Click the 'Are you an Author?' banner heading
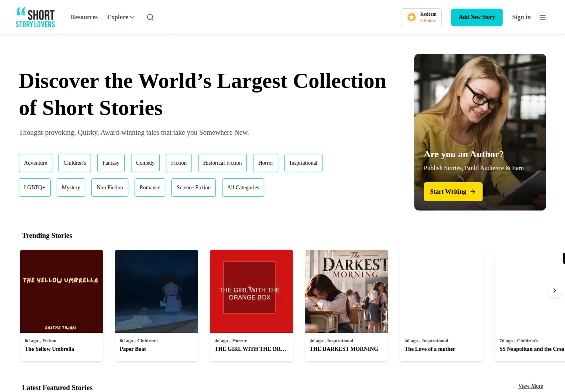565x392 pixels. (x=463, y=154)
